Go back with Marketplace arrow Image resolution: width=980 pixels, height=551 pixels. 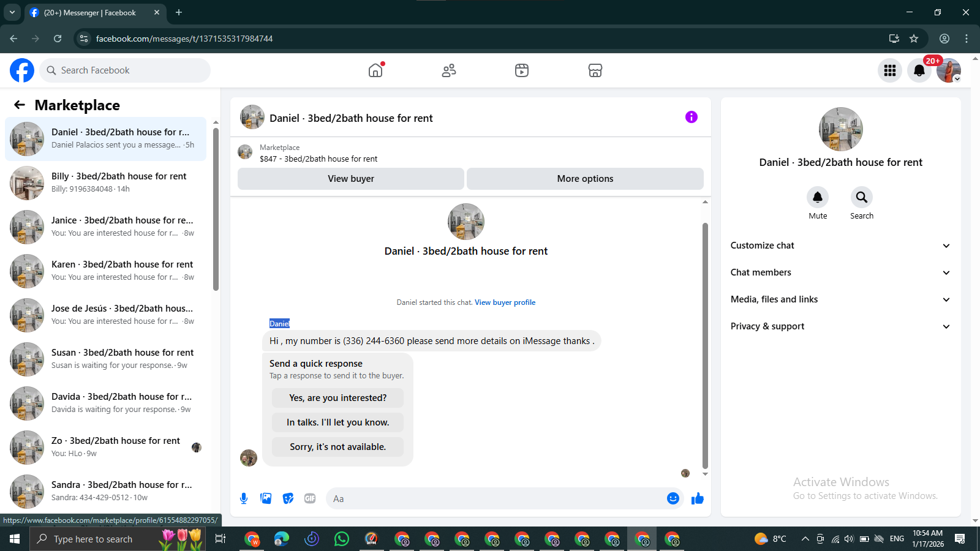[20, 105]
